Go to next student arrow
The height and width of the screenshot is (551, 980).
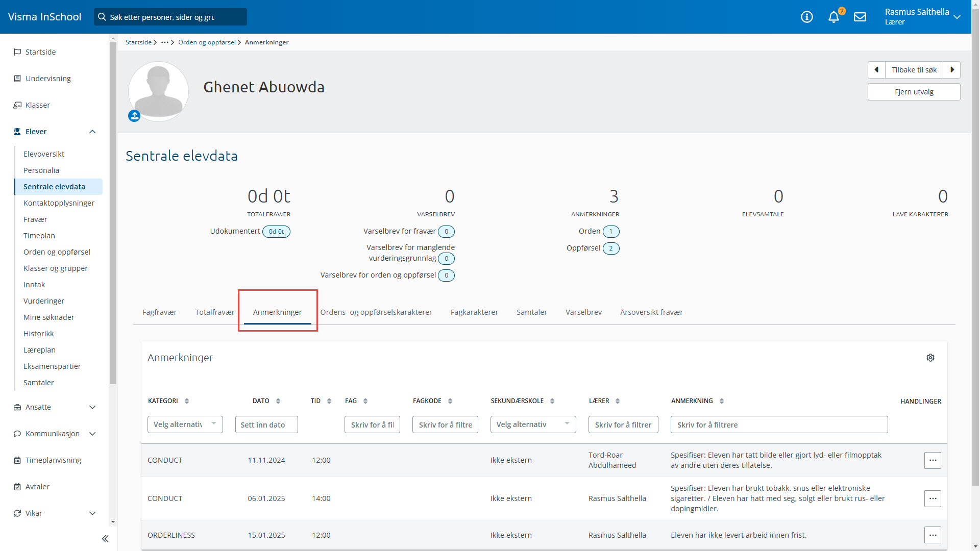952,70
